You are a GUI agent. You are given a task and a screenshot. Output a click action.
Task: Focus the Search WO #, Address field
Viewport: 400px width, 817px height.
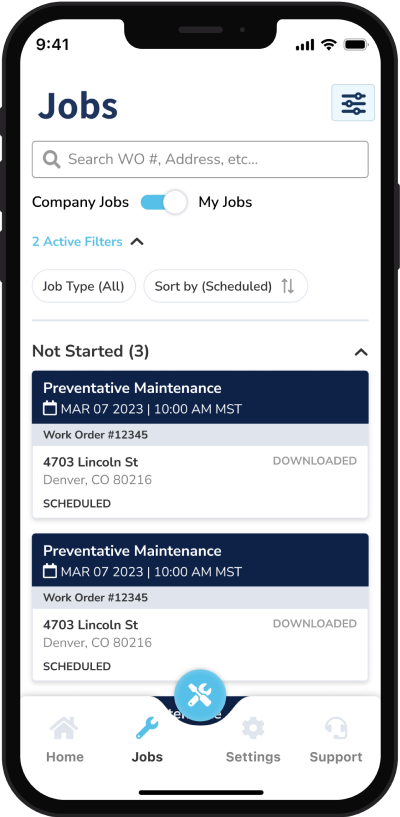pyautogui.click(x=200, y=159)
